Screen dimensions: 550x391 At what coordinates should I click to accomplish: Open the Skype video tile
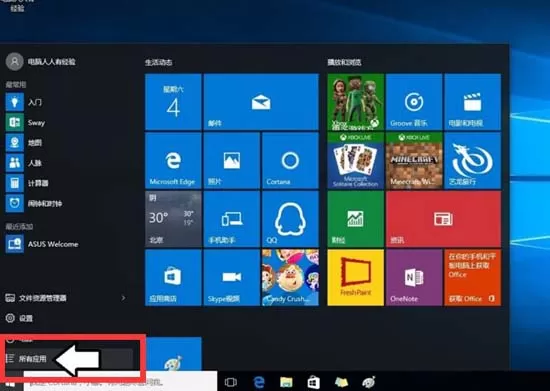232,277
